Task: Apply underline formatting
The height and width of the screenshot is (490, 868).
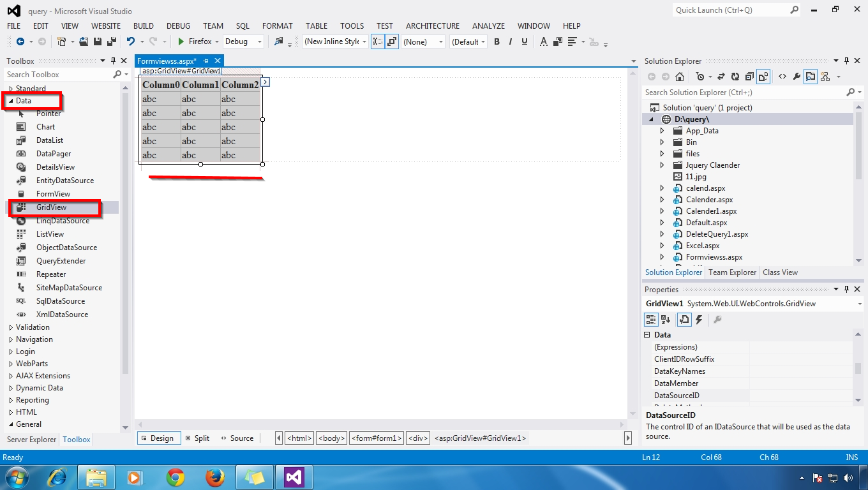Action: click(525, 41)
